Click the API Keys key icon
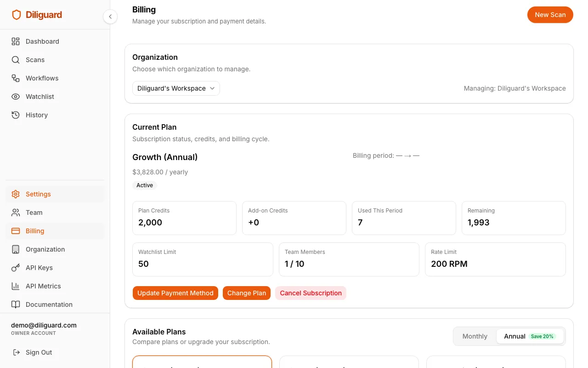The height and width of the screenshot is (368, 588). [x=16, y=268]
